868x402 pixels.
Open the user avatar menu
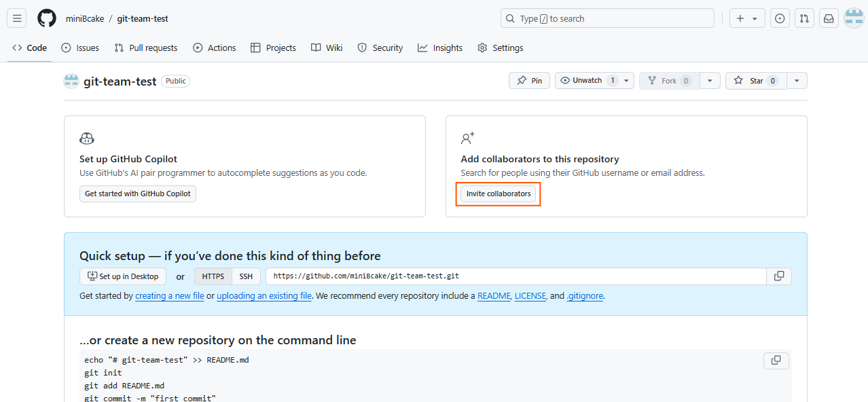click(x=854, y=18)
